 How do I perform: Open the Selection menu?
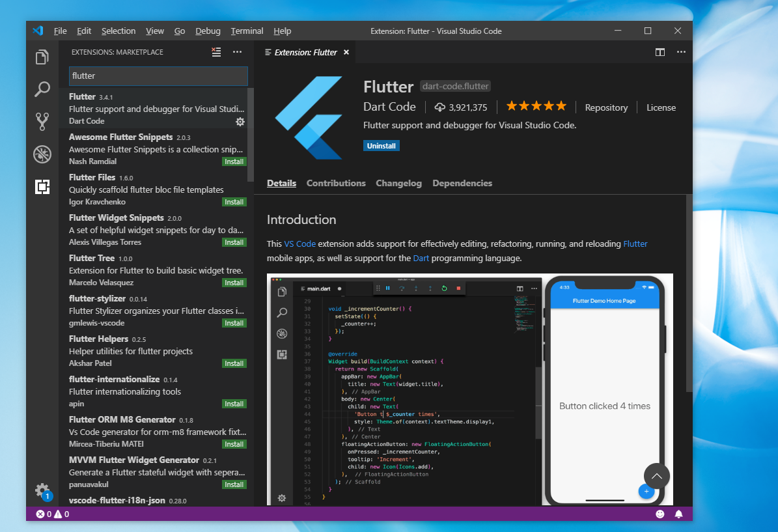118,31
